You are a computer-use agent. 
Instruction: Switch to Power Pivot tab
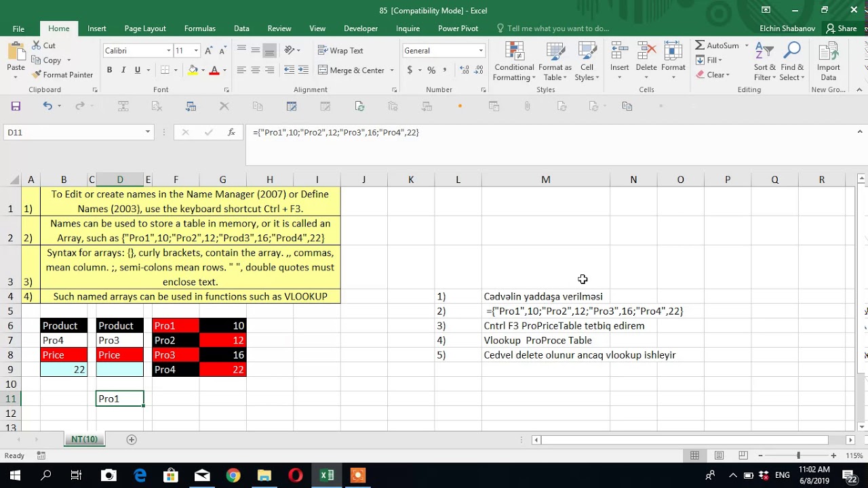pyautogui.click(x=458, y=28)
